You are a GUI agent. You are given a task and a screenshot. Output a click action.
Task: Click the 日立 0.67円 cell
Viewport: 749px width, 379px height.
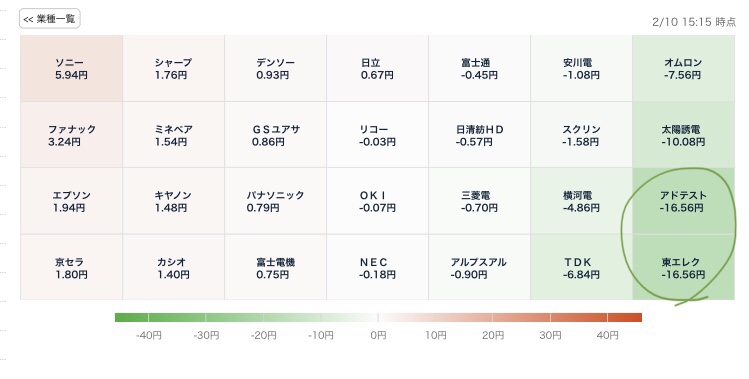[377, 68]
